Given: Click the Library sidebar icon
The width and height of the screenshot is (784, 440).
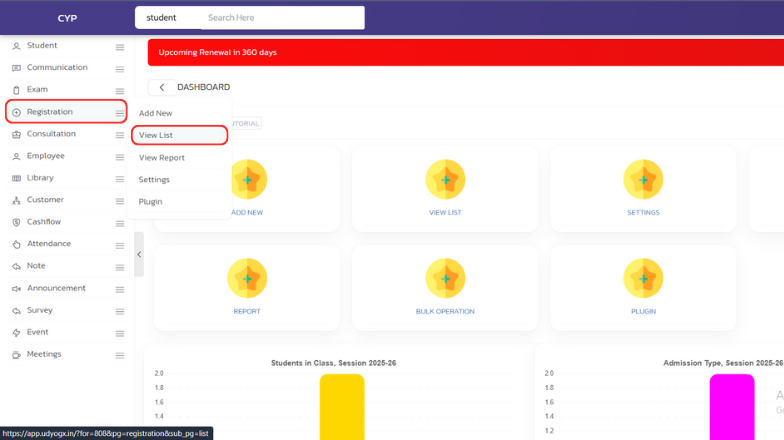Looking at the screenshot, I should coord(16,178).
